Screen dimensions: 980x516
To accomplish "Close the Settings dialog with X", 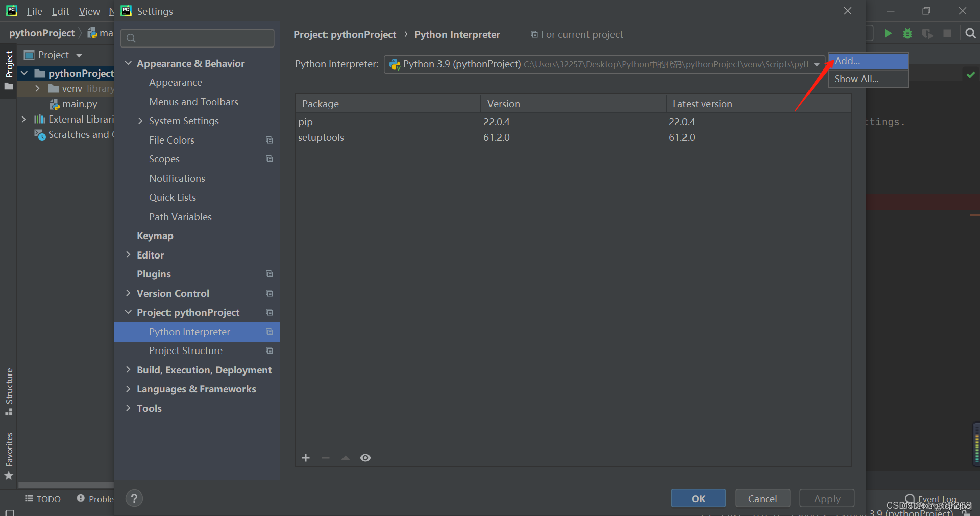I will [x=848, y=11].
